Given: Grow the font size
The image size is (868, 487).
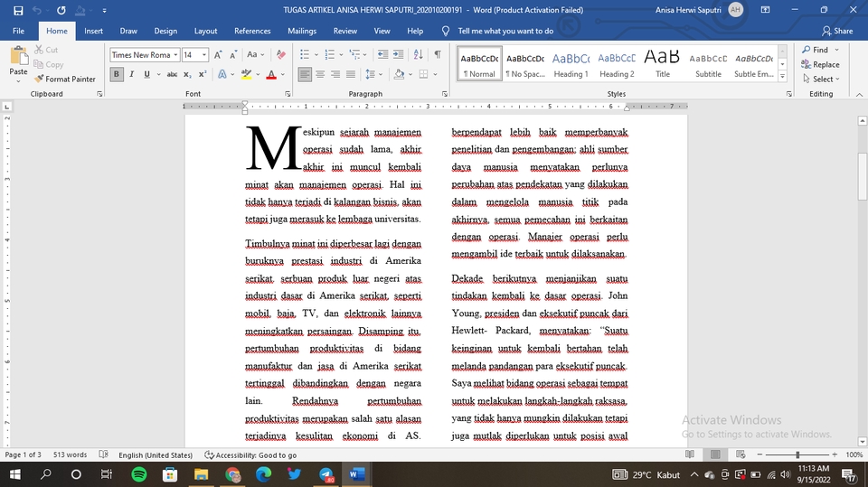Looking at the screenshot, I should pyautogui.click(x=219, y=55).
